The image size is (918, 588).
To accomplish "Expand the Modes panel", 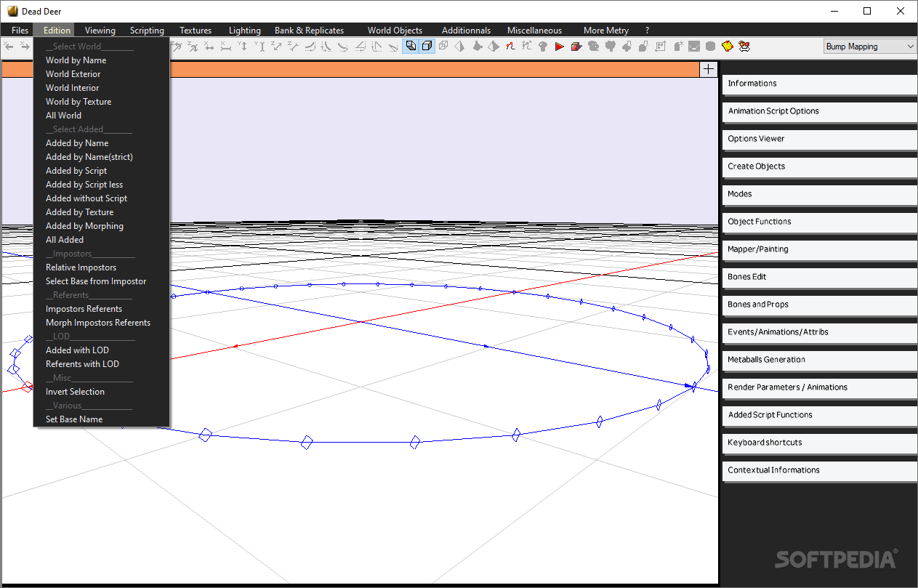I will 819,194.
